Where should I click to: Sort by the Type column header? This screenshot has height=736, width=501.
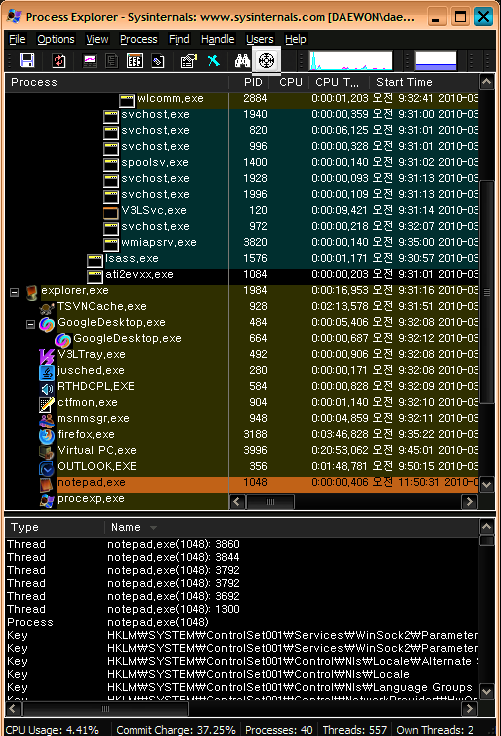pos(54,528)
